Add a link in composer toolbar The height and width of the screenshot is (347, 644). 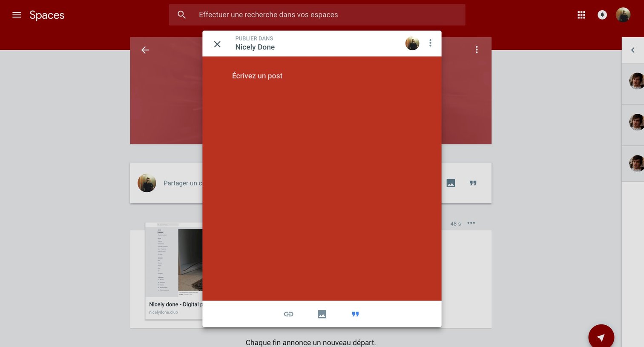coord(289,314)
